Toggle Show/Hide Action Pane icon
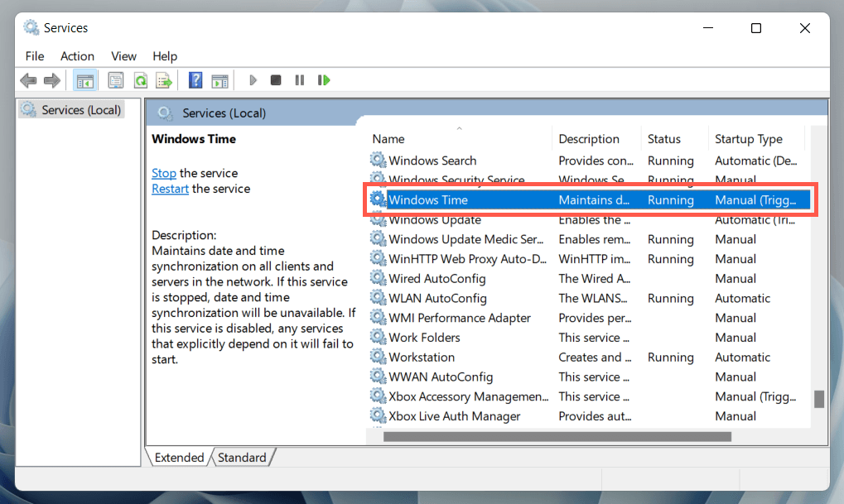844x504 pixels. click(x=219, y=80)
